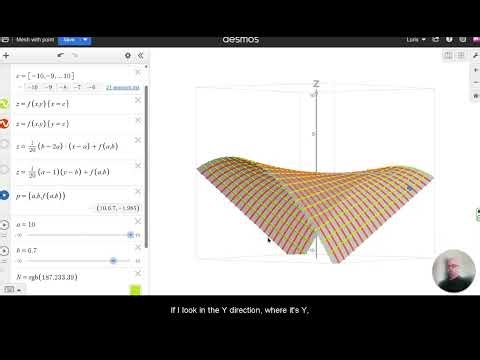Image resolution: width=480 pixels, height=360 pixels.
Task: Click the slider b track
Action: (78, 261)
